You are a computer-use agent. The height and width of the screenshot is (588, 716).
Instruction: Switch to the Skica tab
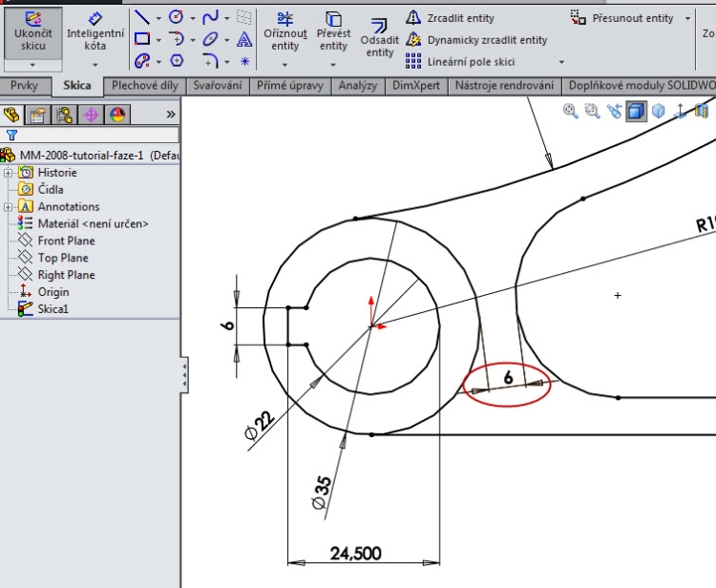(76, 86)
